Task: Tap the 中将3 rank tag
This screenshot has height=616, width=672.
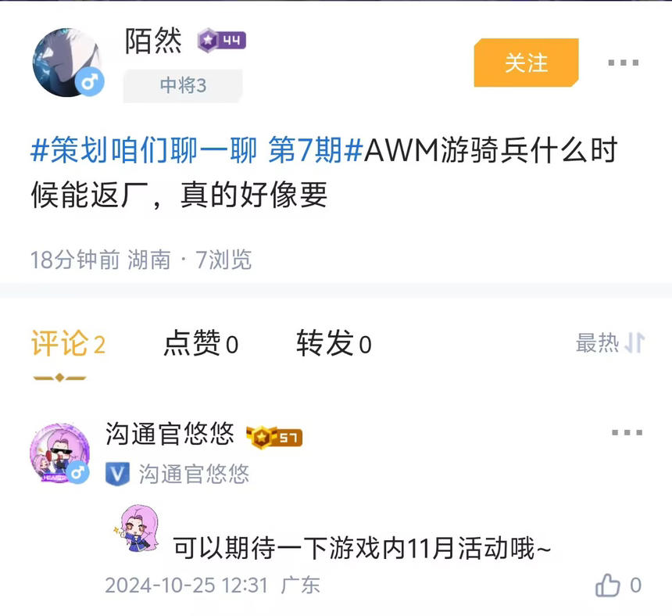Action: [x=183, y=85]
